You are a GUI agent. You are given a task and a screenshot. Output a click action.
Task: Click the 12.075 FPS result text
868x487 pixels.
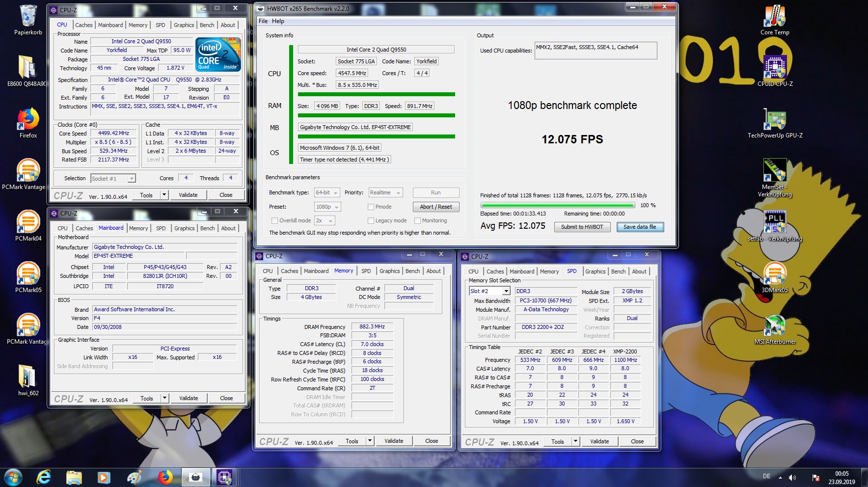572,139
